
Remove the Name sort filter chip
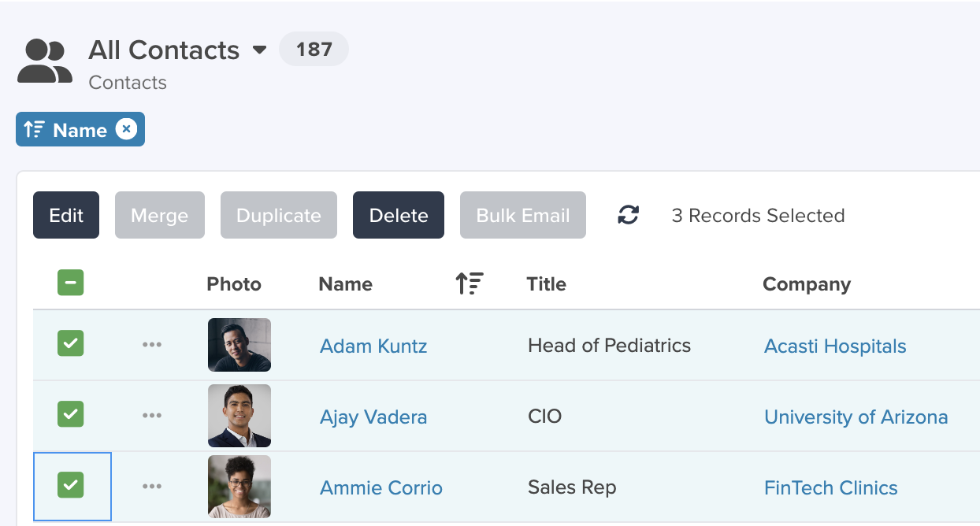126,129
